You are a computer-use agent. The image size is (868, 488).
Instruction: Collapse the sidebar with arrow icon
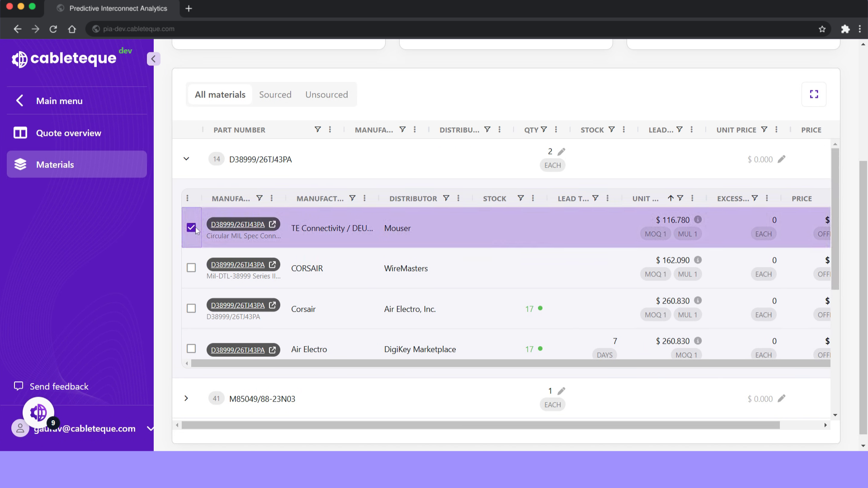click(153, 59)
